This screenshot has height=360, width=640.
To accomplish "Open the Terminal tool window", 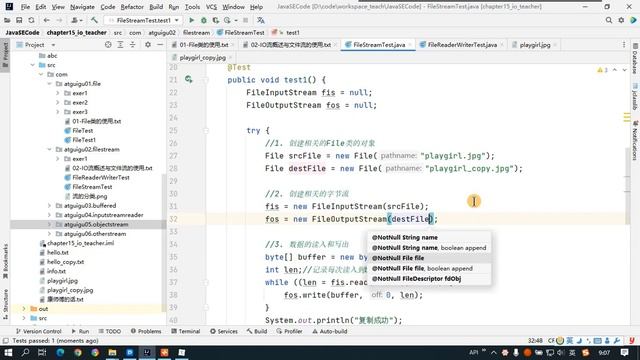I will (x=186, y=331).
